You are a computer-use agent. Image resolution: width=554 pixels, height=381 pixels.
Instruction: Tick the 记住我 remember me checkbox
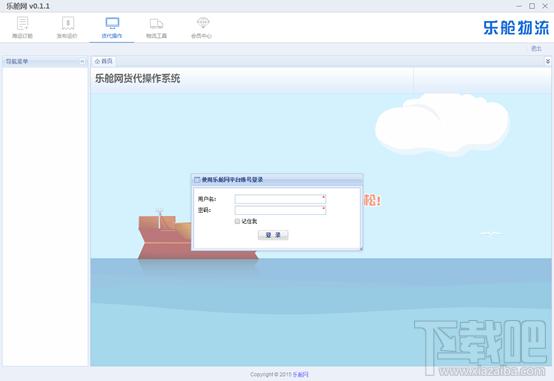point(237,221)
